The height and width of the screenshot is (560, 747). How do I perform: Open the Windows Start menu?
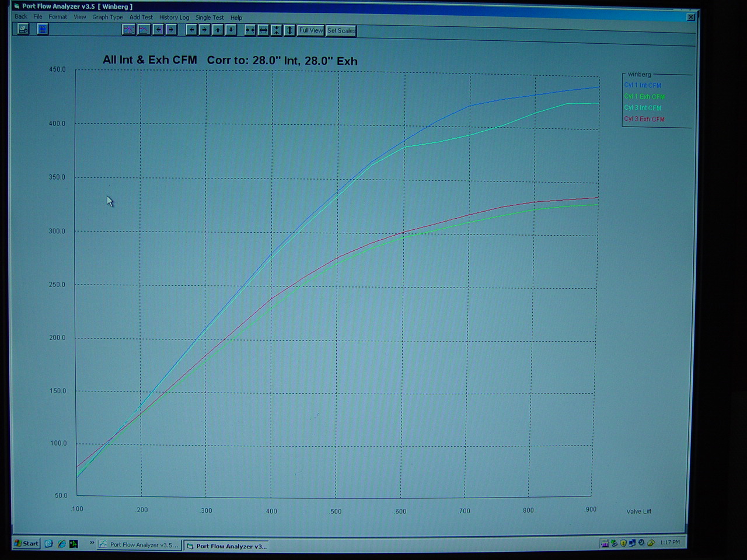[26, 543]
